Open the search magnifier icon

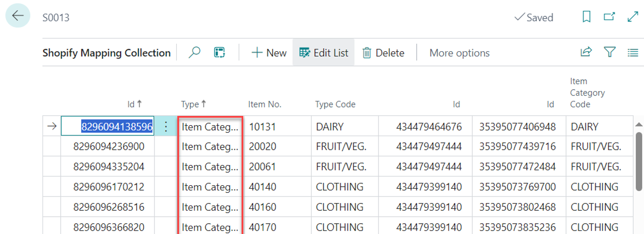195,52
